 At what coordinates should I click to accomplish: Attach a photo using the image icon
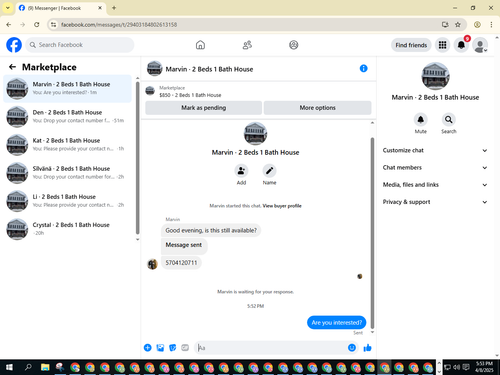click(160, 348)
